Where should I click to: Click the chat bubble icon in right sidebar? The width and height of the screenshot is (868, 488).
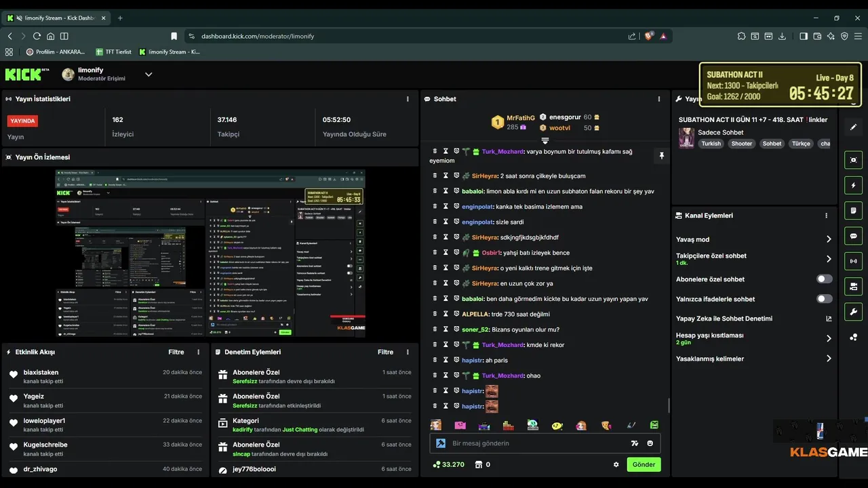[853, 236]
